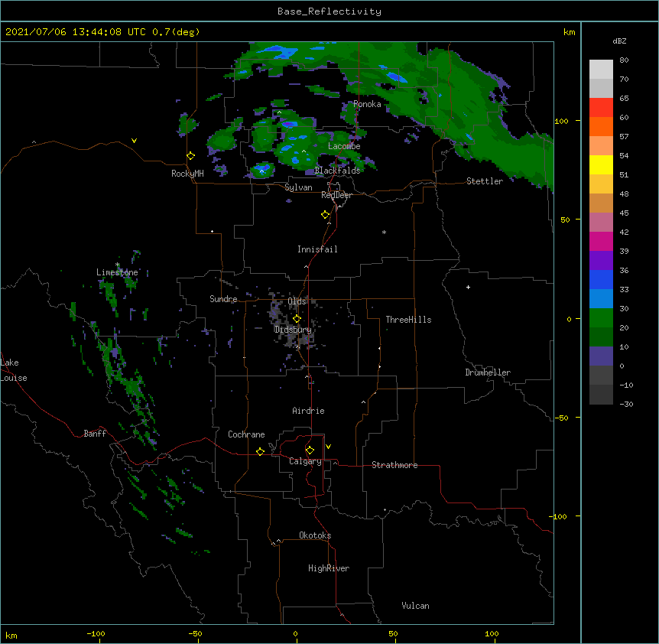Select the Olds label
This screenshot has width=659, height=644.
(x=297, y=301)
